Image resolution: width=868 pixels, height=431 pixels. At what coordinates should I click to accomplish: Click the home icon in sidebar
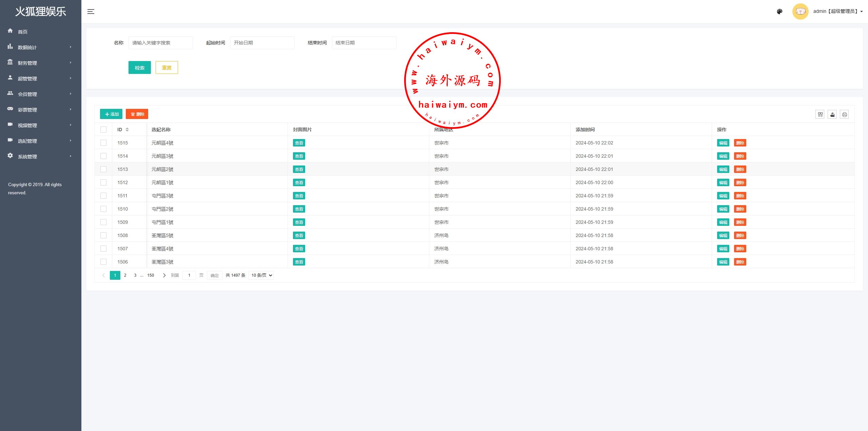[10, 31]
